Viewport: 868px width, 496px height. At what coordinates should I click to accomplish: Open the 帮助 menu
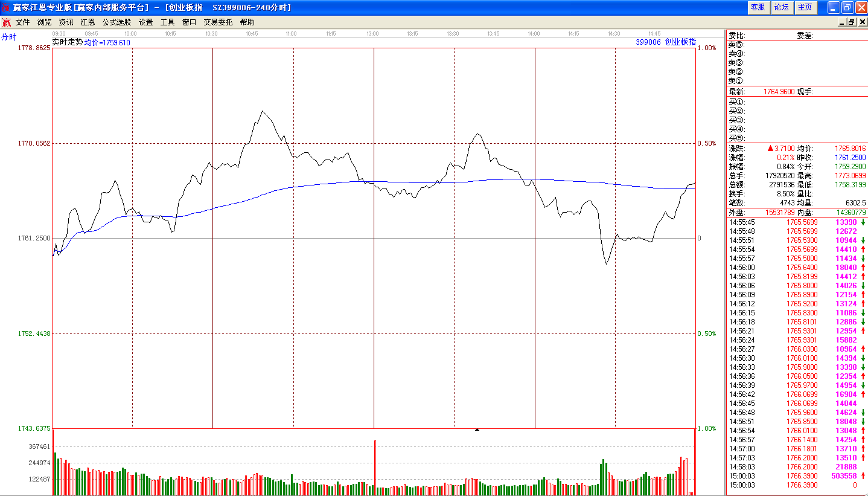tap(247, 22)
